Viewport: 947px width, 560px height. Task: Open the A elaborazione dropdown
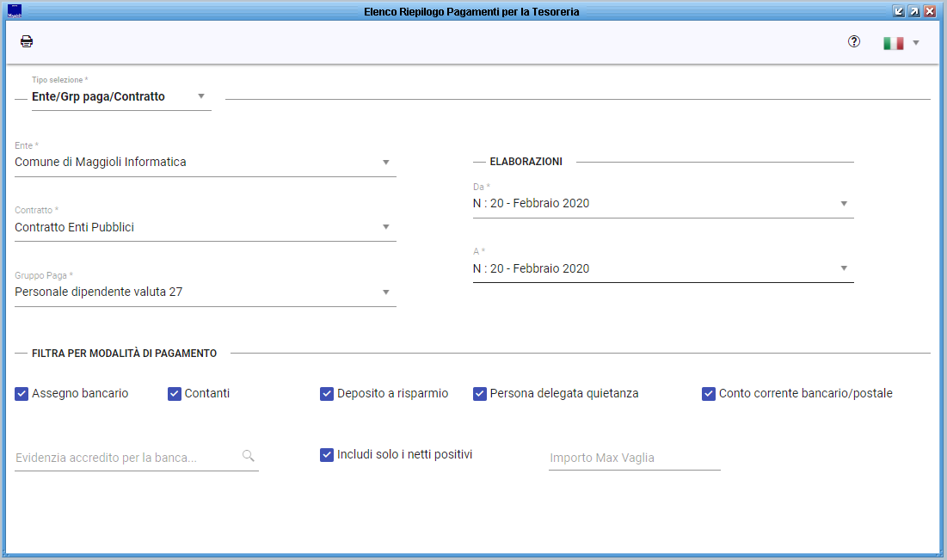(x=663, y=268)
